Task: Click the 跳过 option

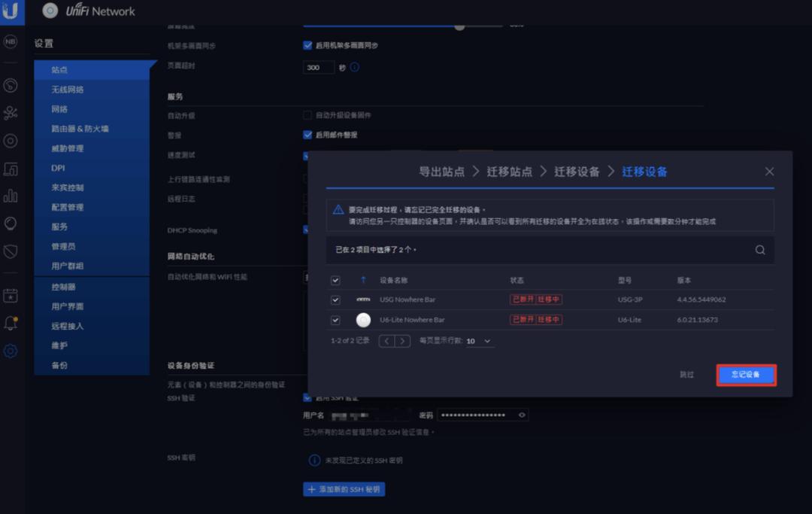Action: (688, 374)
